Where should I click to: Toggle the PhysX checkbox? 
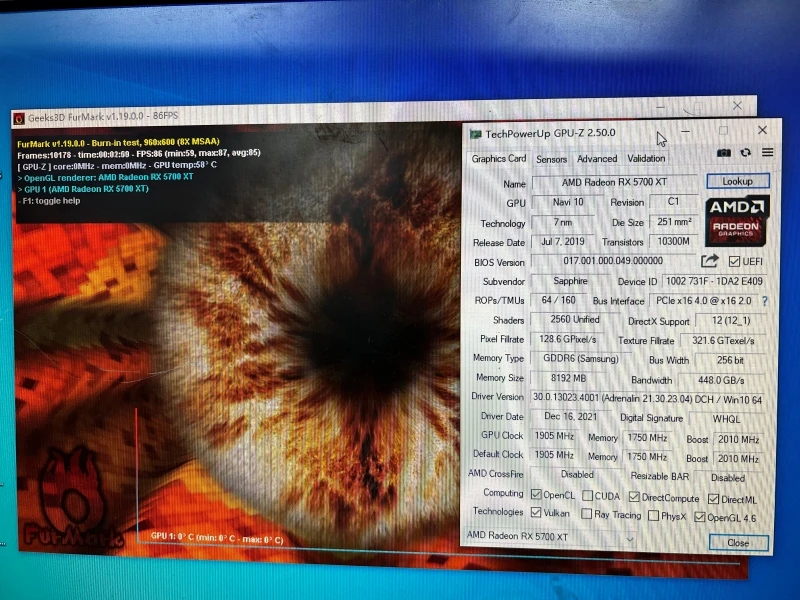653,516
